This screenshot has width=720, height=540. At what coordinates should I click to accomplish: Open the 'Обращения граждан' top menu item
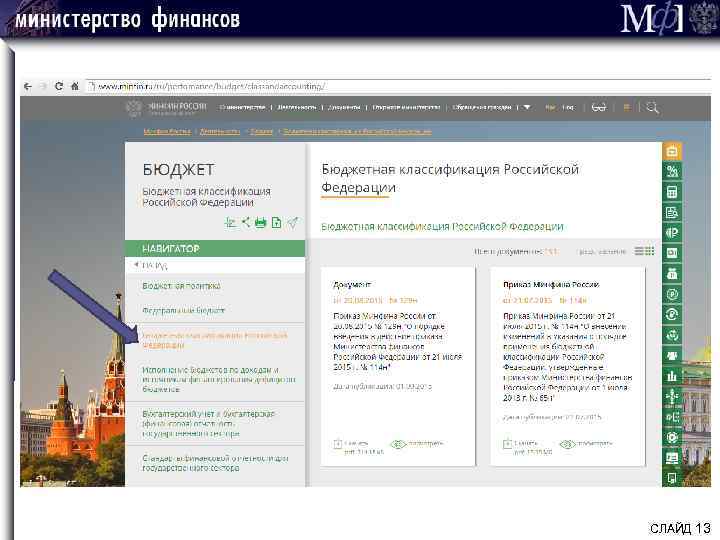482,107
